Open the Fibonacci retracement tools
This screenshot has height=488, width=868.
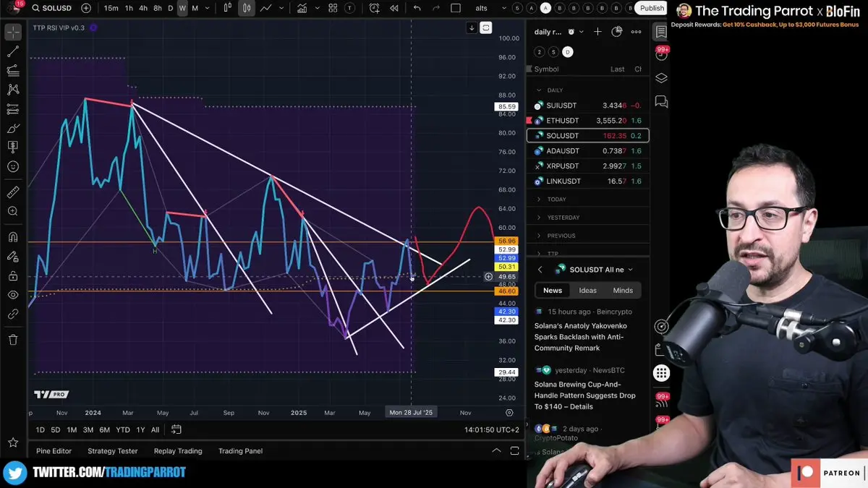13,71
